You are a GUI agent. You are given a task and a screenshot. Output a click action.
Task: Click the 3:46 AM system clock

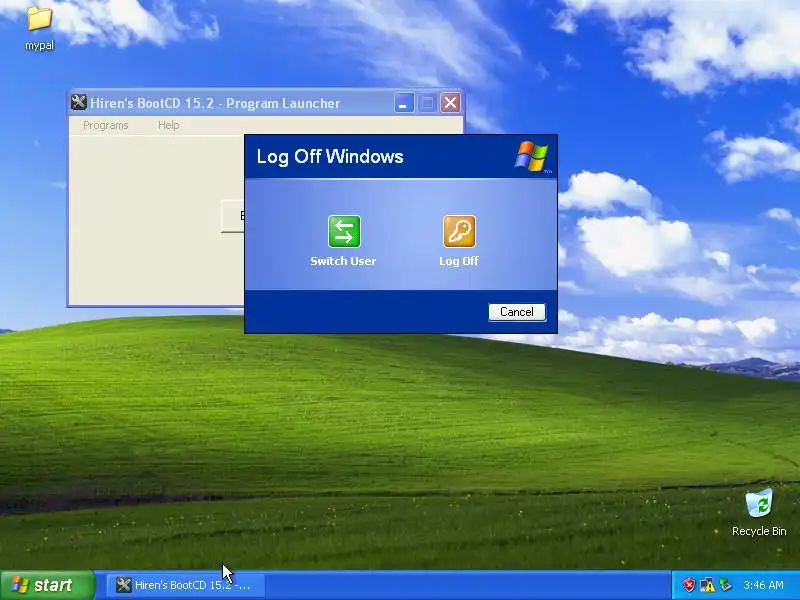coord(763,585)
